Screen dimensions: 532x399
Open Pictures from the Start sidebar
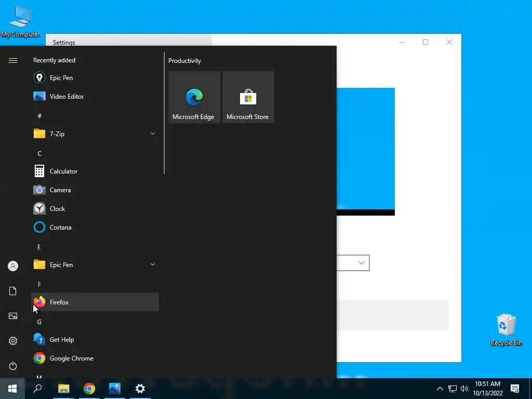[x=13, y=316]
